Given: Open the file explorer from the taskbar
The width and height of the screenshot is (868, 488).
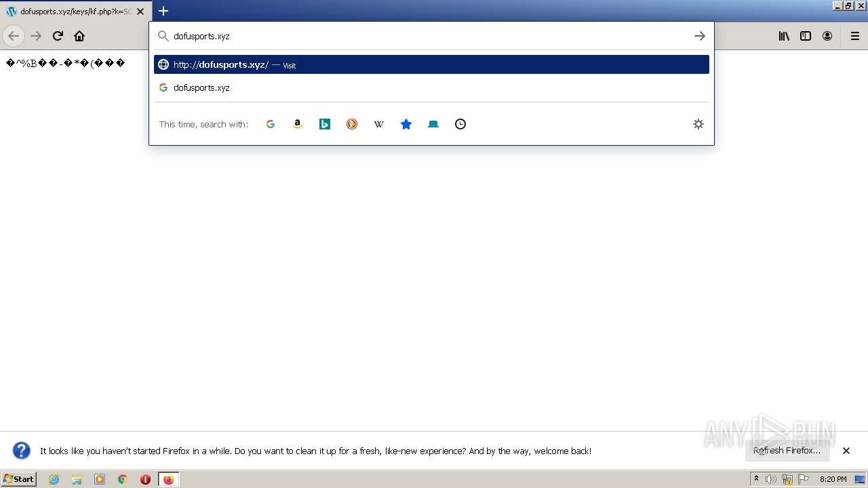Looking at the screenshot, I should pyautogui.click(x=77, y=479).
